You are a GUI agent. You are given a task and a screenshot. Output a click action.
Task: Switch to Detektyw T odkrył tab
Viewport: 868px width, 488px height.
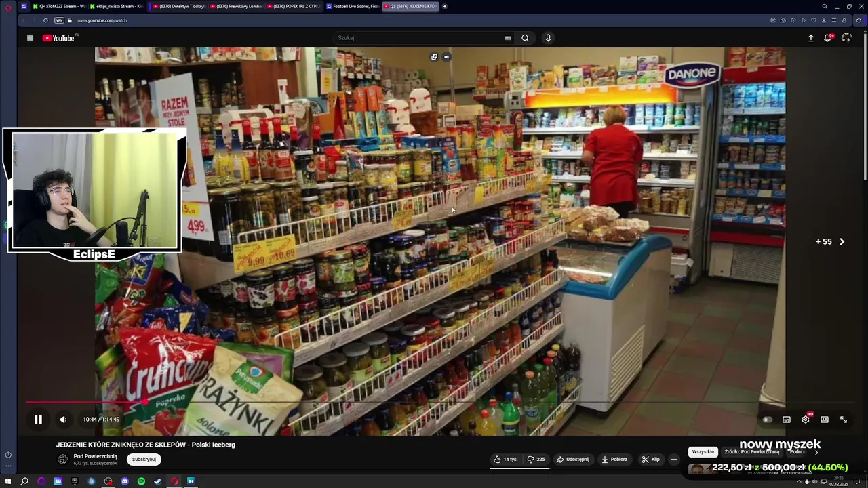[x=178, y=6]
